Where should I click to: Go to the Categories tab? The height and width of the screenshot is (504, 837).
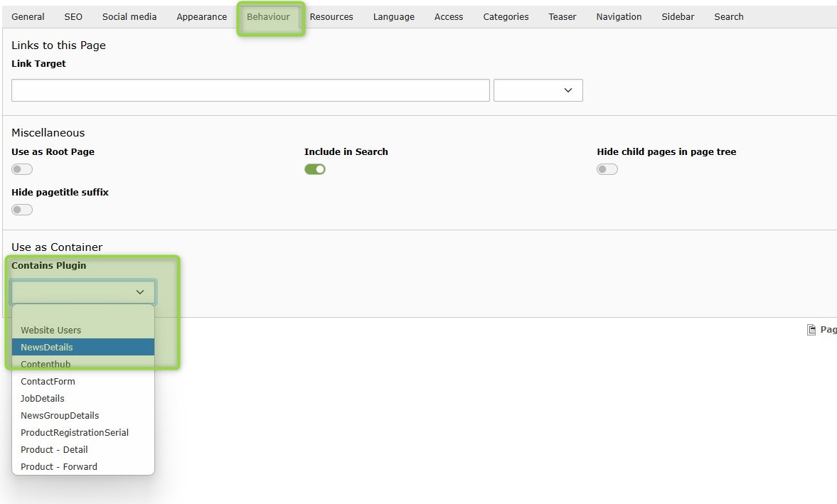pyautogui.click(x=506, y=17)
